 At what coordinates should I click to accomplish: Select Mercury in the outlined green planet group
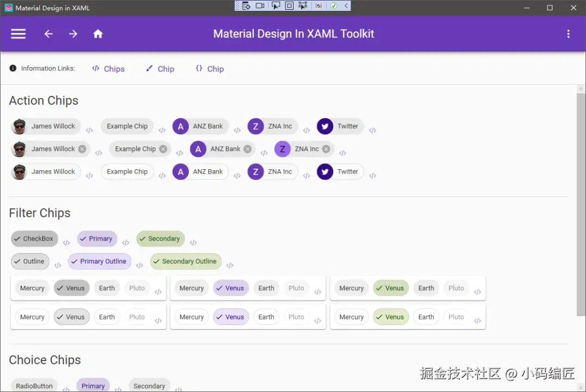(x=351, y=317)
